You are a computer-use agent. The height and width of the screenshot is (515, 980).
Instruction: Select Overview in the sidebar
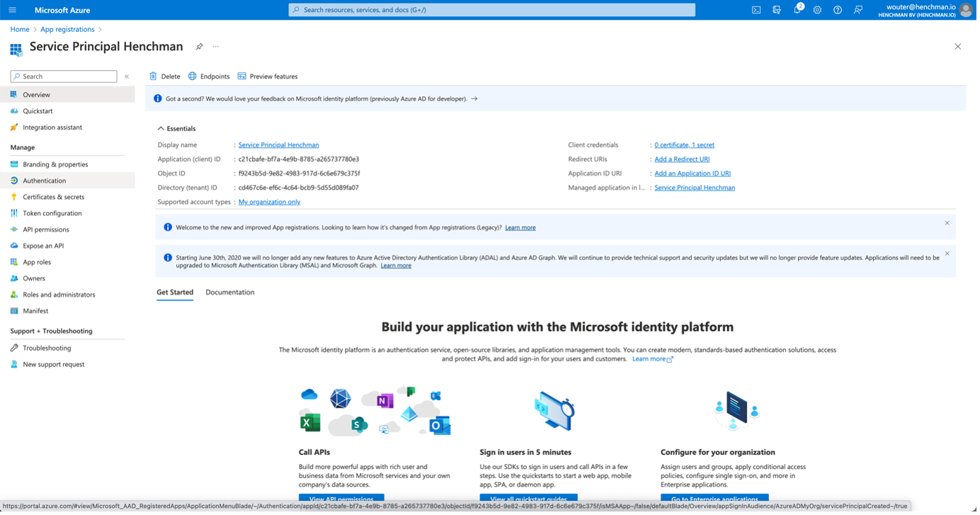coord(68,95)
